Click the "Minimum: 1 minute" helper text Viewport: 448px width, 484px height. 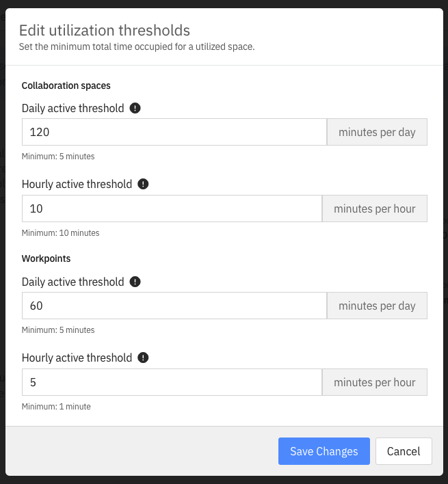pos(56,407)
